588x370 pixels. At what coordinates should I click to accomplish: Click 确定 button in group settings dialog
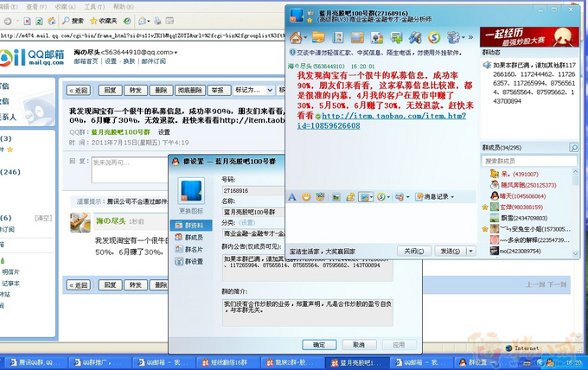pos(319,344)
